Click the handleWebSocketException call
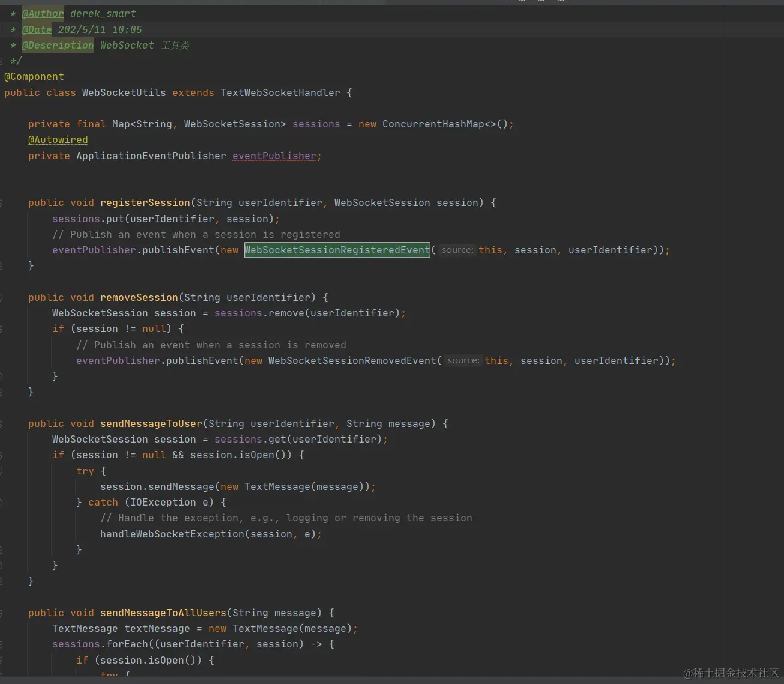784x684 pixels. coord(172,534)
